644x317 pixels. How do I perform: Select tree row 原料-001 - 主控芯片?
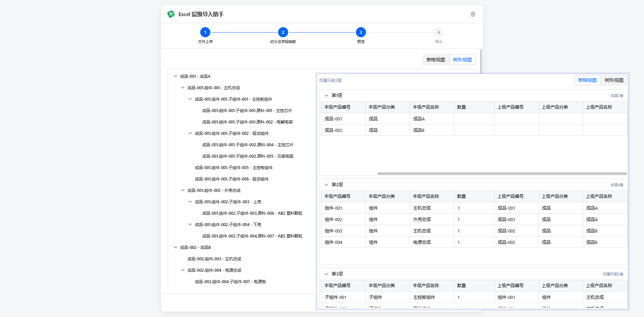click(247, 110)
